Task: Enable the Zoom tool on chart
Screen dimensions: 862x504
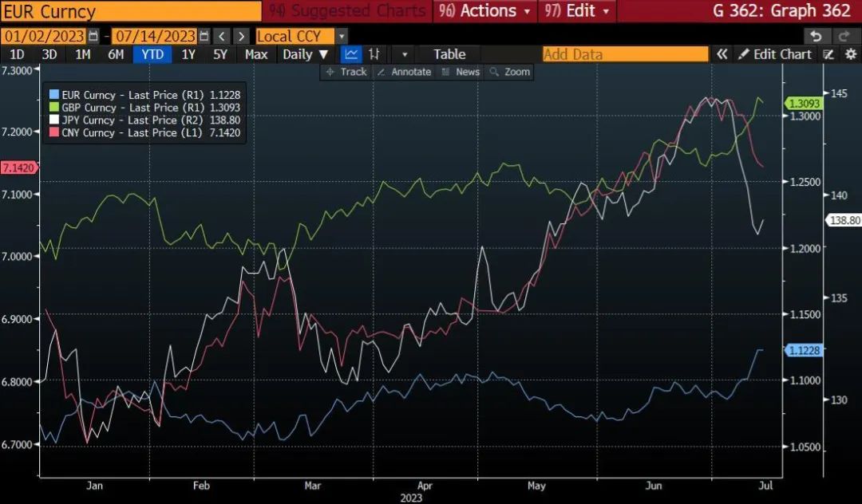Action: [x=509, y=72]
